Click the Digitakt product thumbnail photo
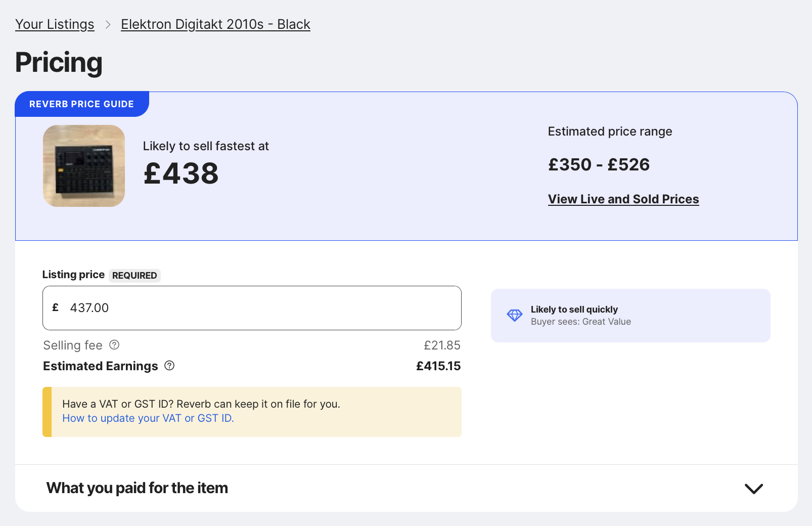This screenshot has height=526, width=812. [x=84, y=166]
